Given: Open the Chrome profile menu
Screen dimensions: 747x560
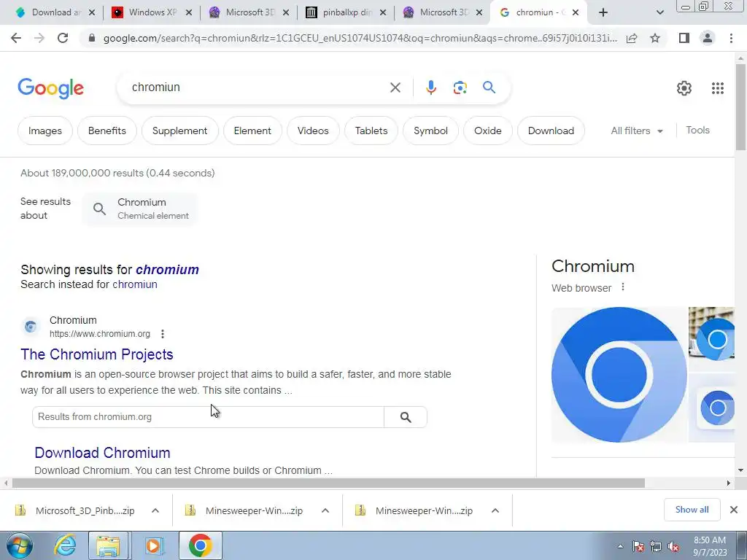Looking at the screenshot, I should 708,38.
